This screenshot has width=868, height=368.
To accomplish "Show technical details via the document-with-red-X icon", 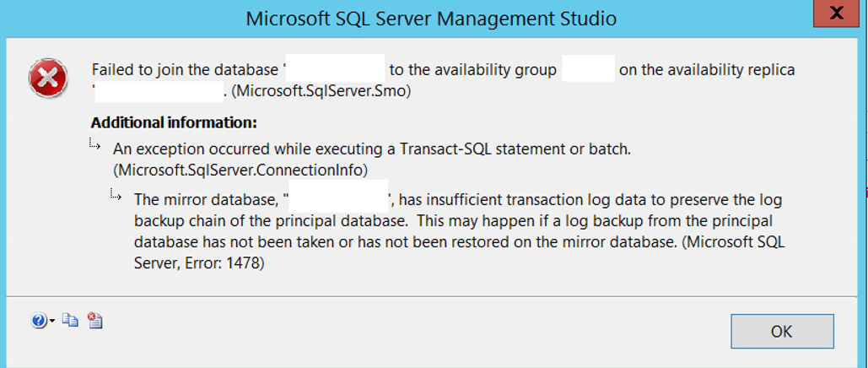I will [x=95, y=320].
